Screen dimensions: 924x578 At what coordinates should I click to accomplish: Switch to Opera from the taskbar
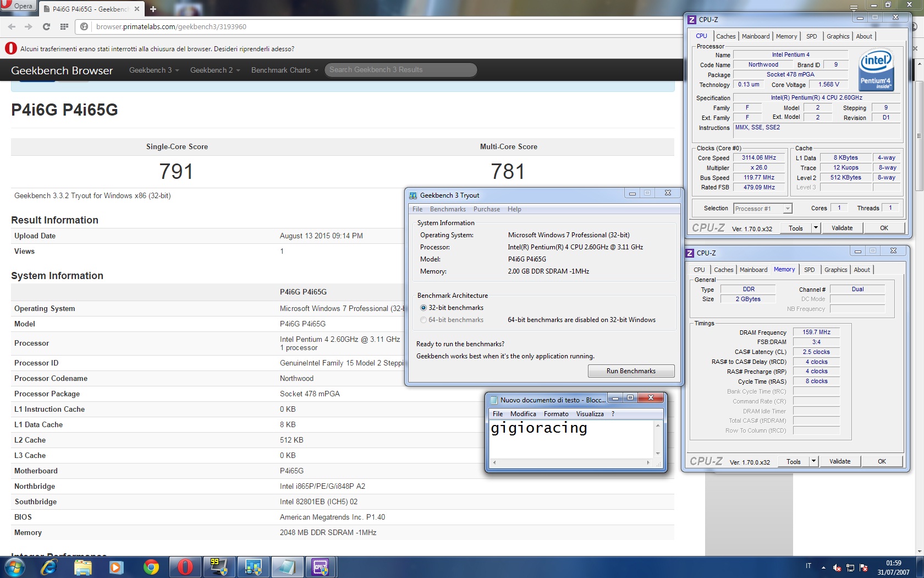(185, 567)
